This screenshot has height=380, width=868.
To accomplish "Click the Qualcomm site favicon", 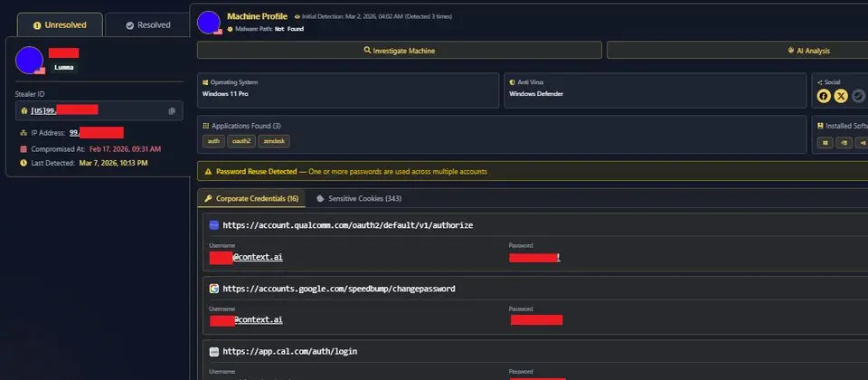I will coord(213,225).
